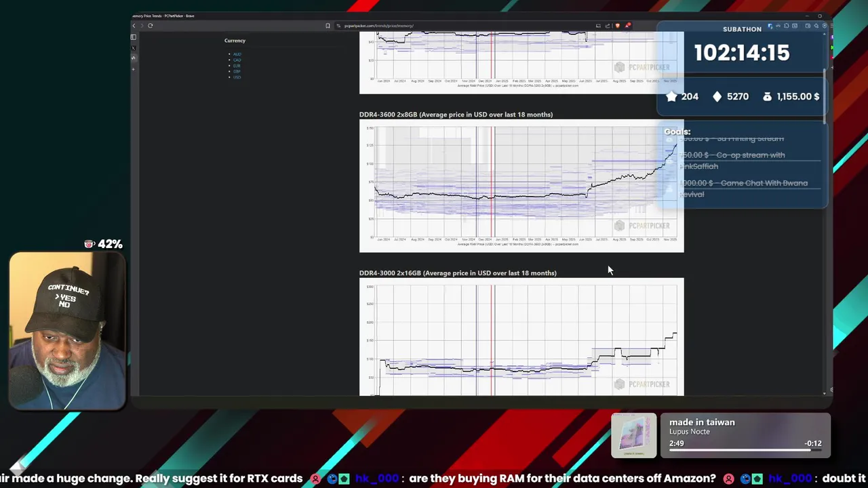Image resolution: width=868 pixels, height=488 pixels.
Task: Click the Game Chat With Bwana goal
Action: pos(743,188)
